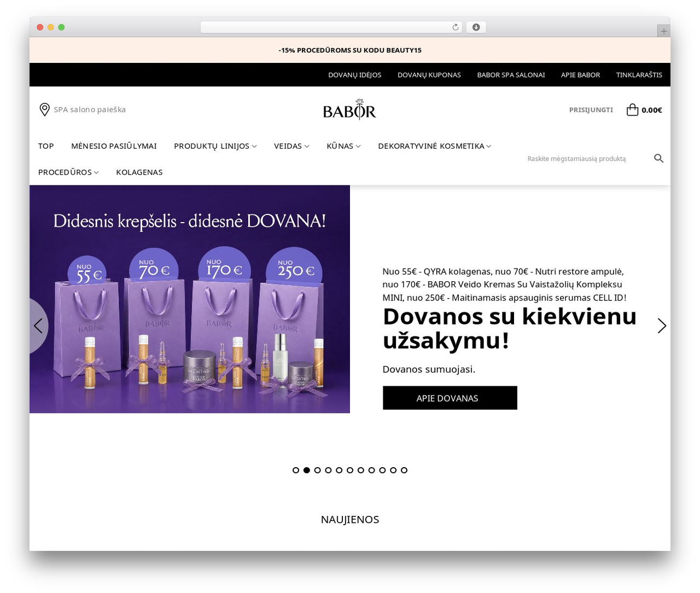Viewport: 700px width, 593px height.
Task: Open Mėnesio pasiūlymai menu item
Action: 114,146
